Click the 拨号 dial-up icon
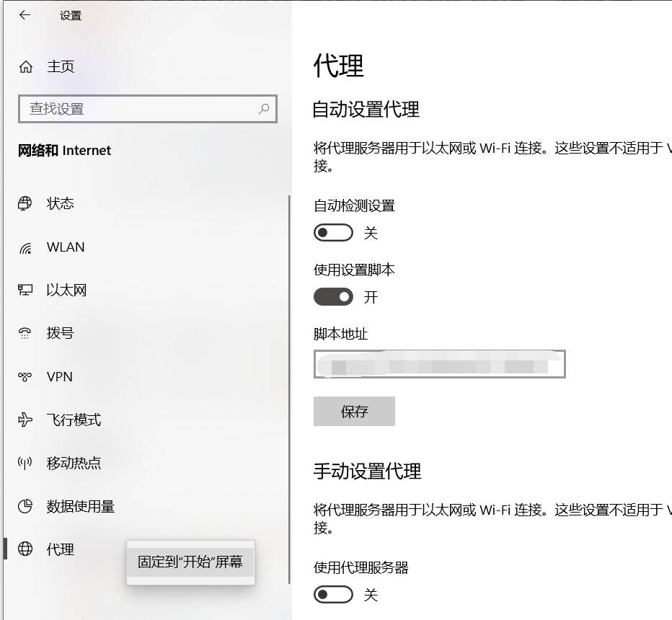Viewport: 672px width, 620px height. [x=25, y=333]
